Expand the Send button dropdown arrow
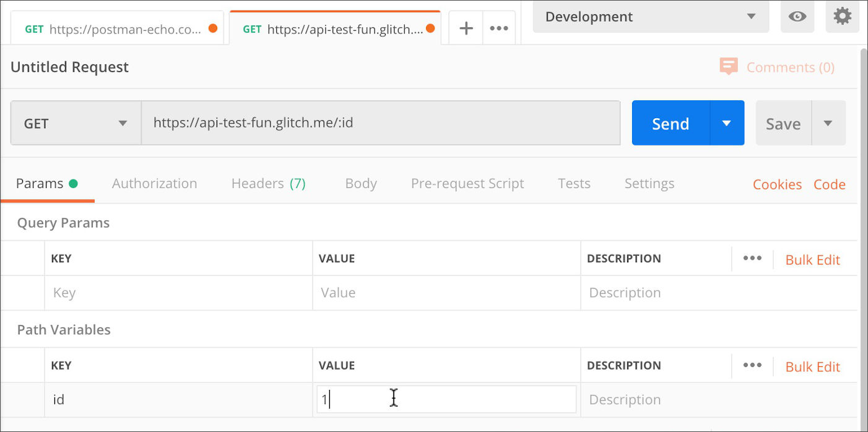Image resolution: width=868 pixels, height=432 pixels. pos(727,123)
